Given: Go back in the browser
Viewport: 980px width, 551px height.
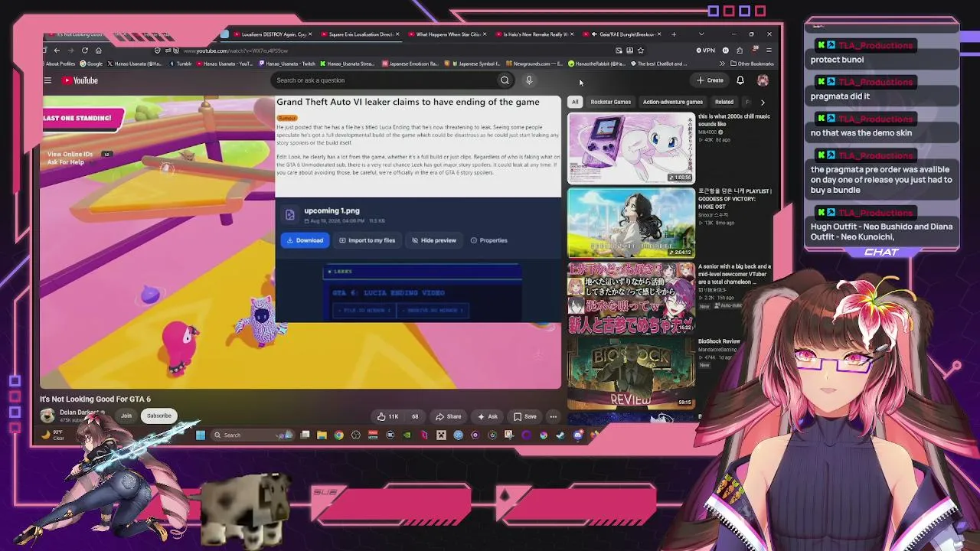Looking at the screenshot, I should pos(57,51).
